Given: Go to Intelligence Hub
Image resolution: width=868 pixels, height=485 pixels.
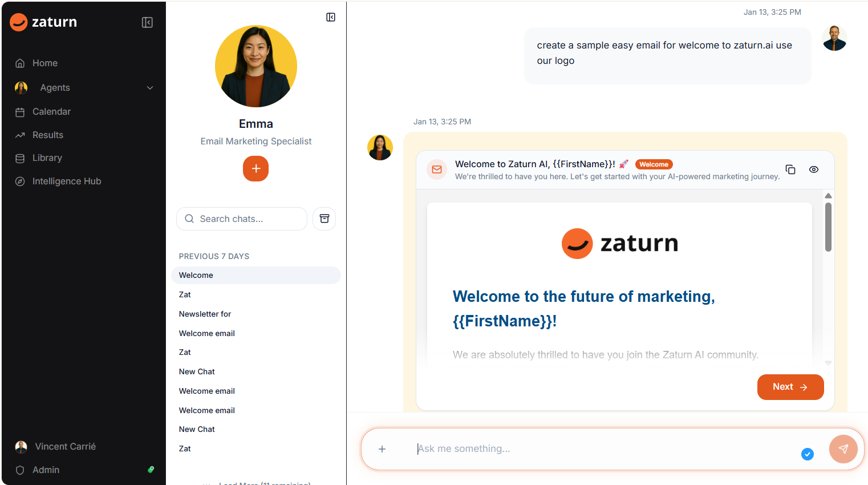Looking at the screenshot, I should (x=66, y=181).
